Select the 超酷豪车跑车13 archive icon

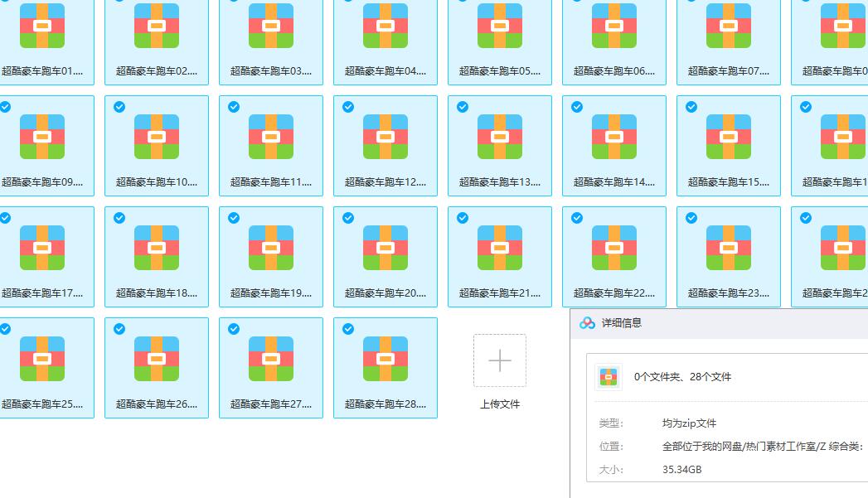point(500,137)
